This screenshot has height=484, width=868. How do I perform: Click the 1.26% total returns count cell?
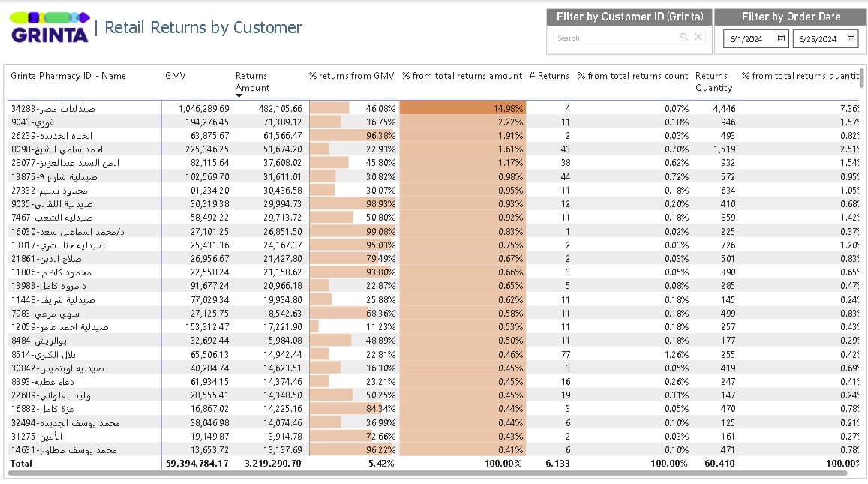[x=677, y=355]
